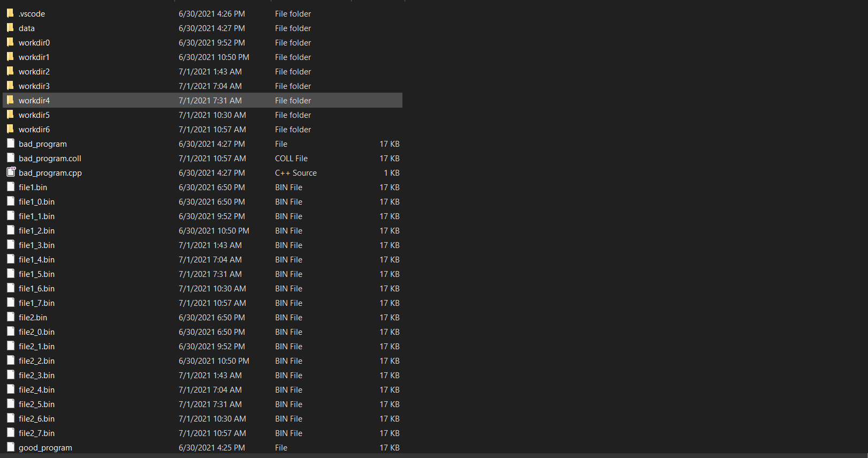This screenshot has height=458, width=868.
Task: Select the workdir2 folder name
Action: pos(34,72)
